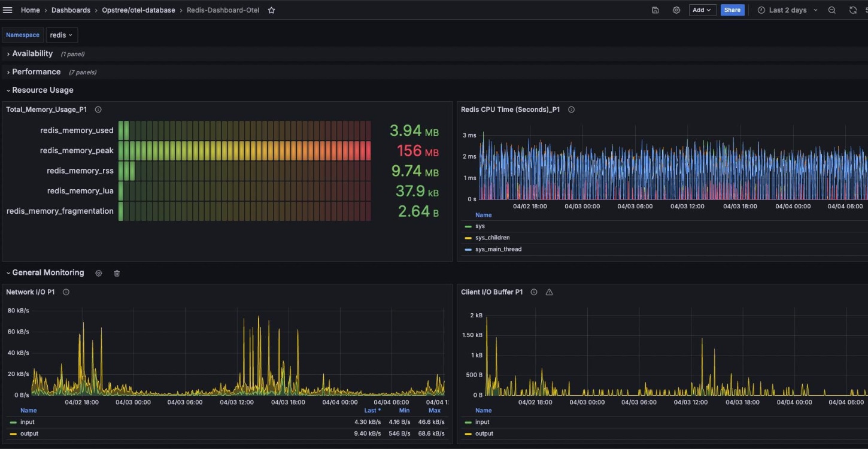Open the hamburger navigation menu

(8, 10)
